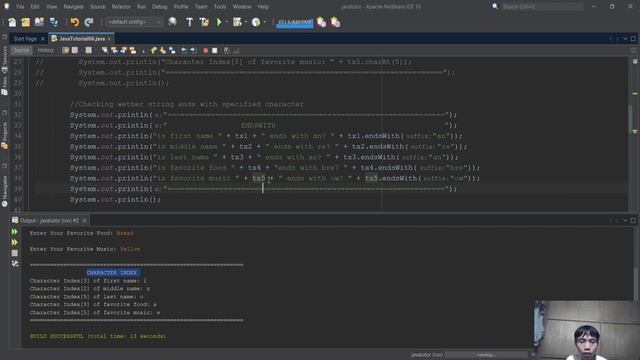Start Macro Recording with red circle icon
640x360 pixels.
206,50
